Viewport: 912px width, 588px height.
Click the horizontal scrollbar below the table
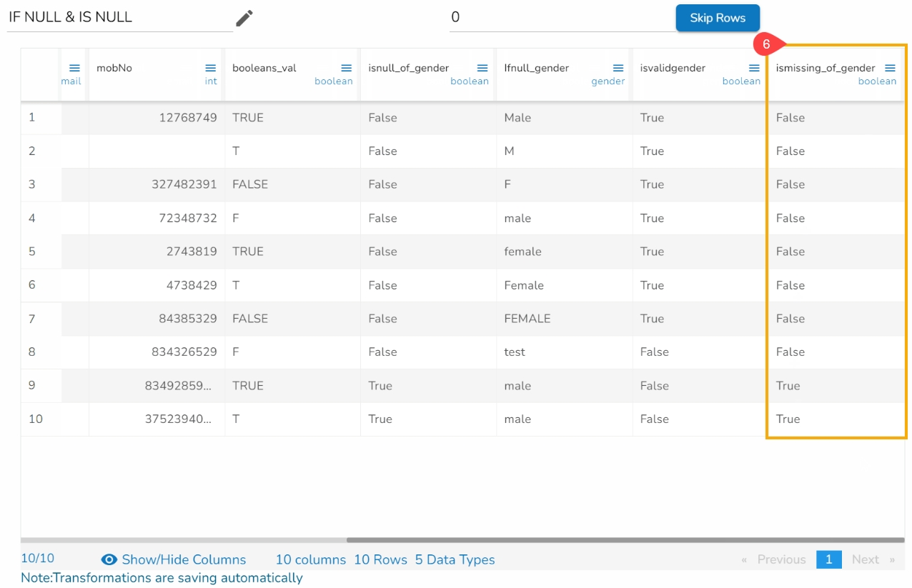tap(625, 540)
